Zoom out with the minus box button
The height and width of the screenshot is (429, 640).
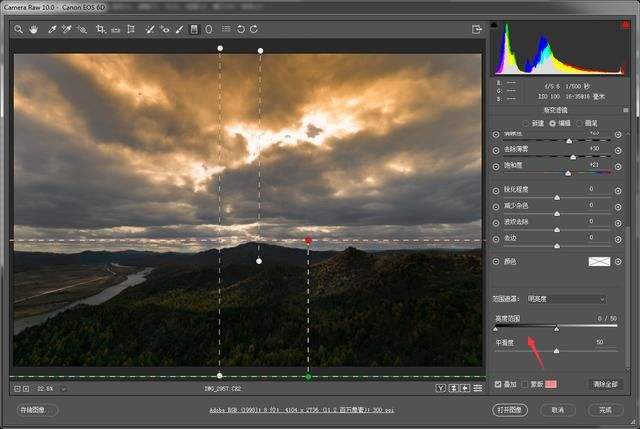click(17, 389)
